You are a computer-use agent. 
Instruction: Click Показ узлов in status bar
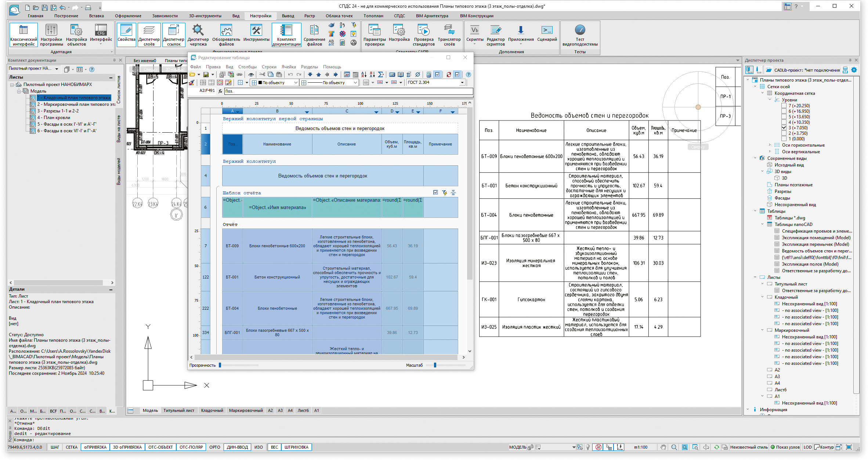pos(785,447)
